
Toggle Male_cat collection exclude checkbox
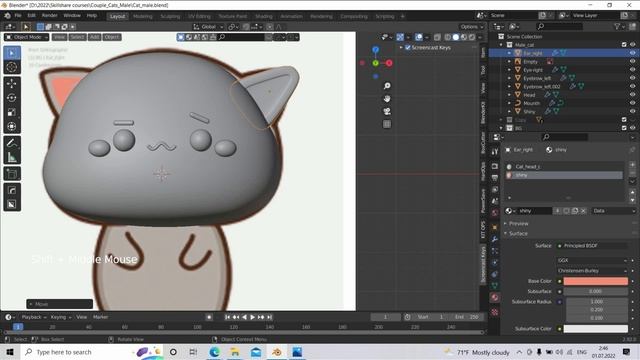(624, 44)
